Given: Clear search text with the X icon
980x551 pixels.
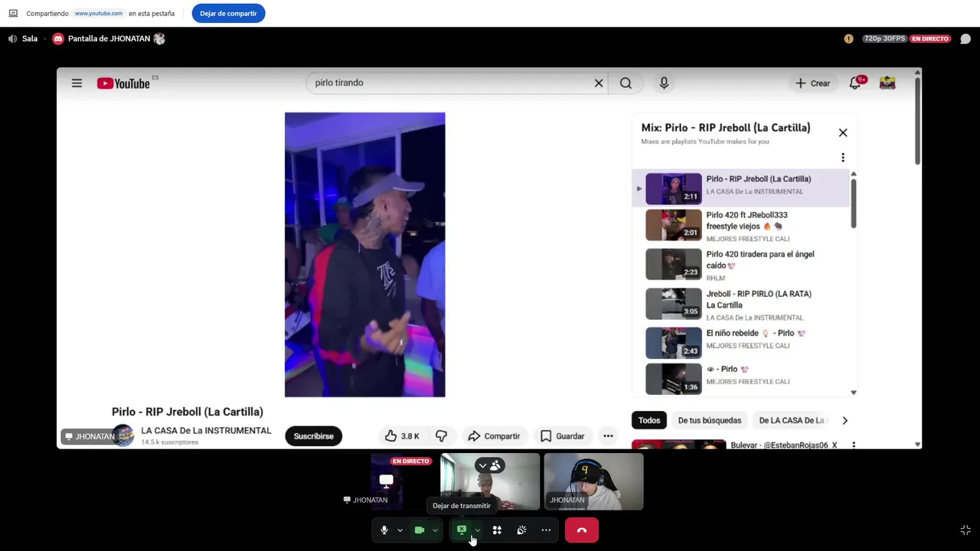Looking at the screenshot, I should point(599,83).
